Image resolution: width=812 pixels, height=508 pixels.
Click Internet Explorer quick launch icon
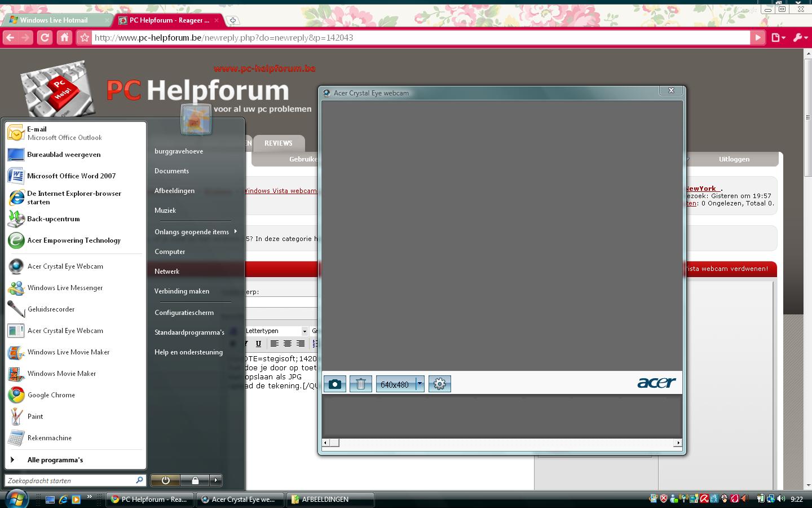click(x=63, y=500)
